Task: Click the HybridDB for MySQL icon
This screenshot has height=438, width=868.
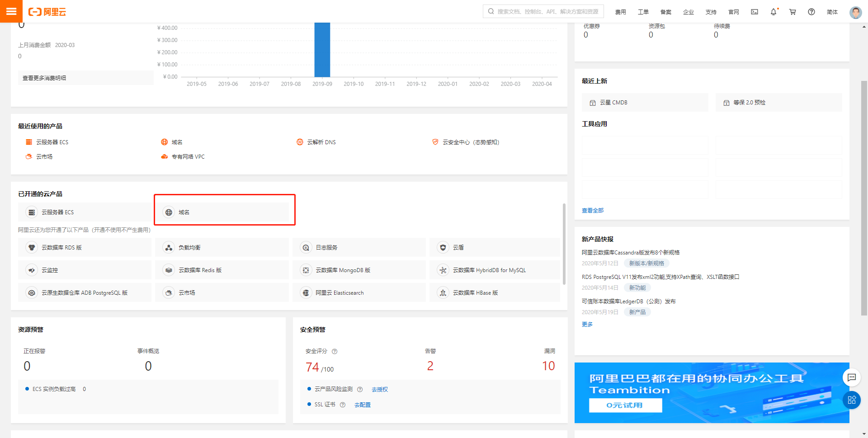Action: tap(443, 270)
